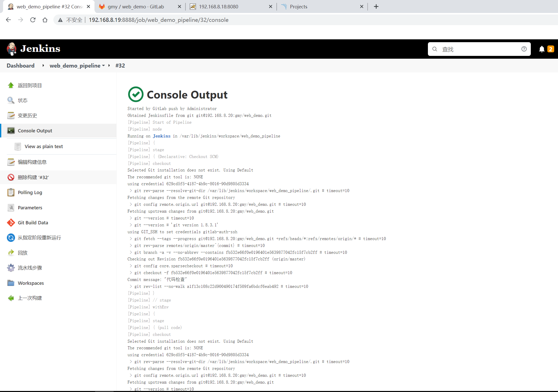The height and width of the screenshot is (392, 558).
Task: Click the Polling Log clipboard icon
Action: point(11,192)
